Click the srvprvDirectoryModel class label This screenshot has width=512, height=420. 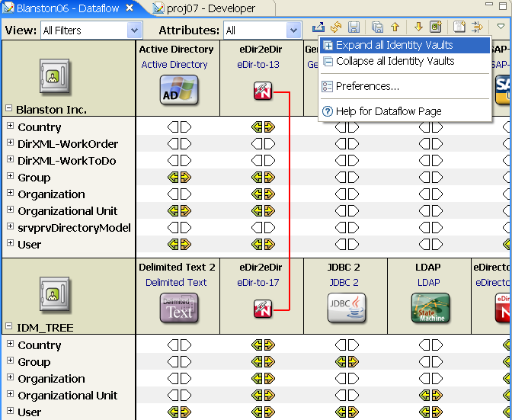(x=74, y=228)
